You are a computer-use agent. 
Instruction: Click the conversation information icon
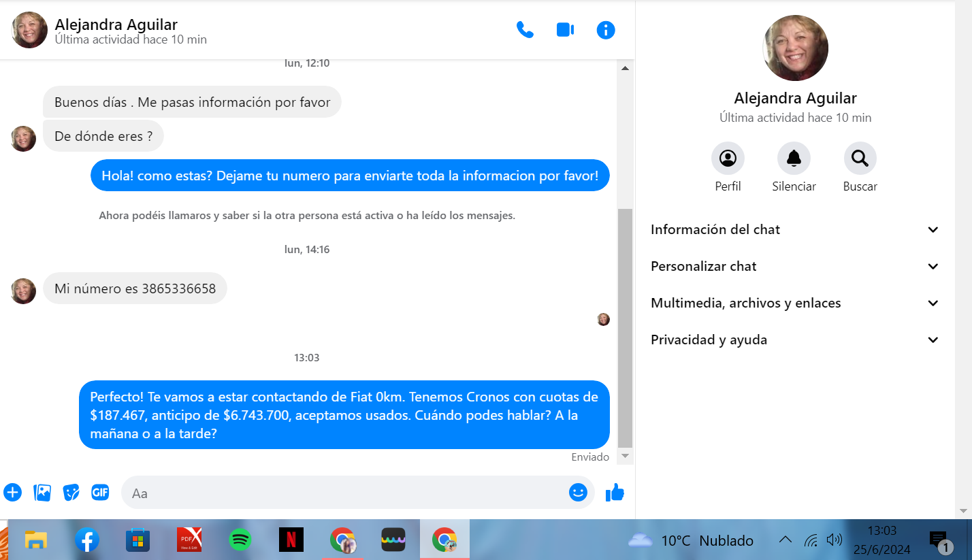coord(605,30)
